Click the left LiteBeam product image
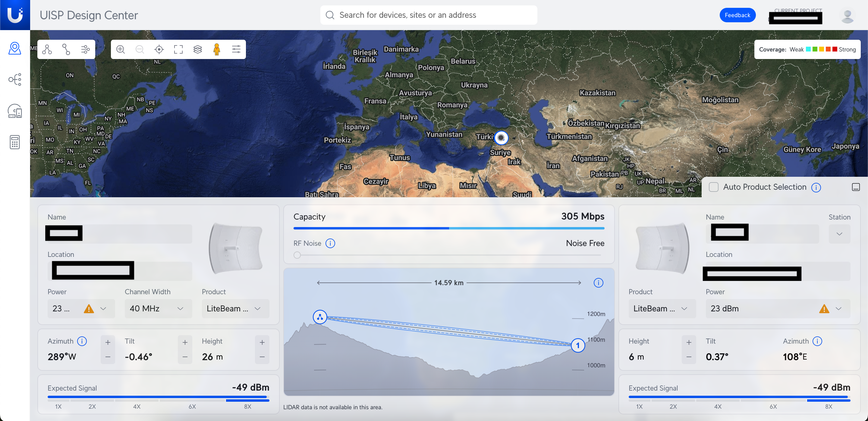The width and height of the screenshot is (868, 421). click(x=235, y=248)
